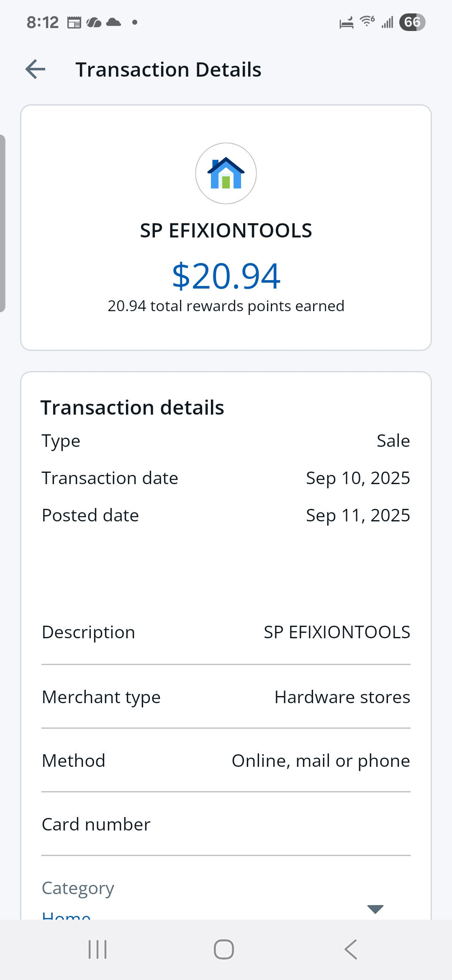Tap the $20.94 transaction amount

click(x=226, y=276)
